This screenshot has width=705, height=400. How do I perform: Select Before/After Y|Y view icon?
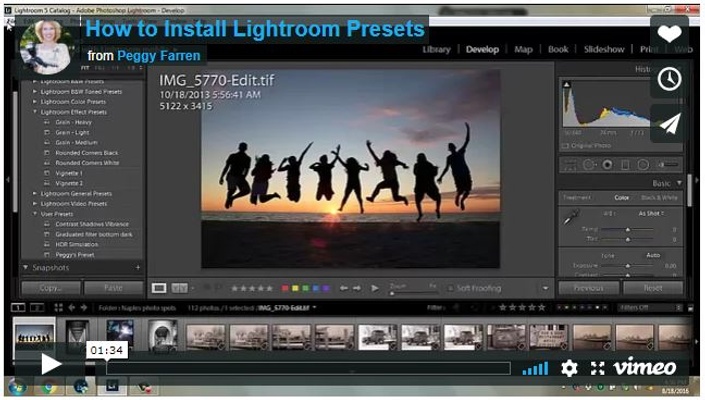(x=179, y=288)
